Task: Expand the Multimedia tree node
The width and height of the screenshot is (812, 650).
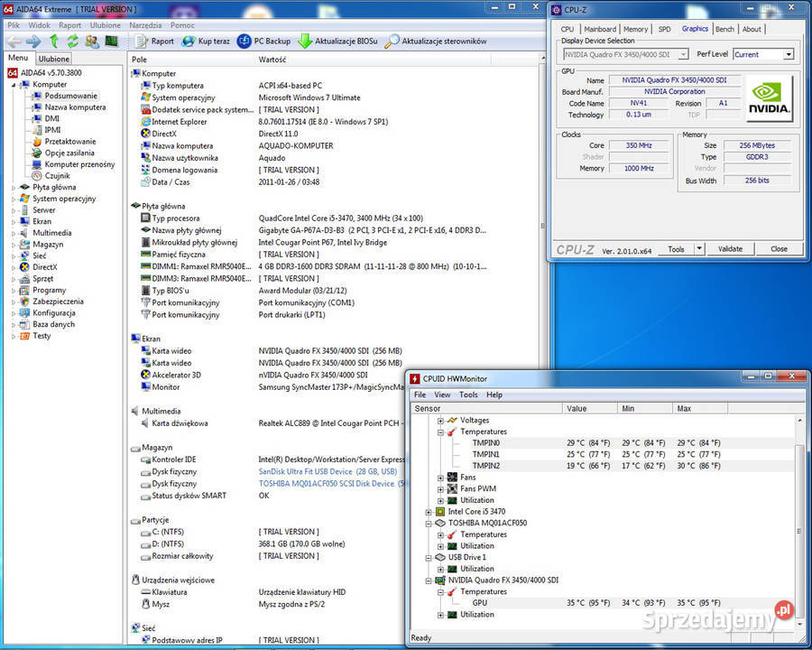Action: pos(14,233)
